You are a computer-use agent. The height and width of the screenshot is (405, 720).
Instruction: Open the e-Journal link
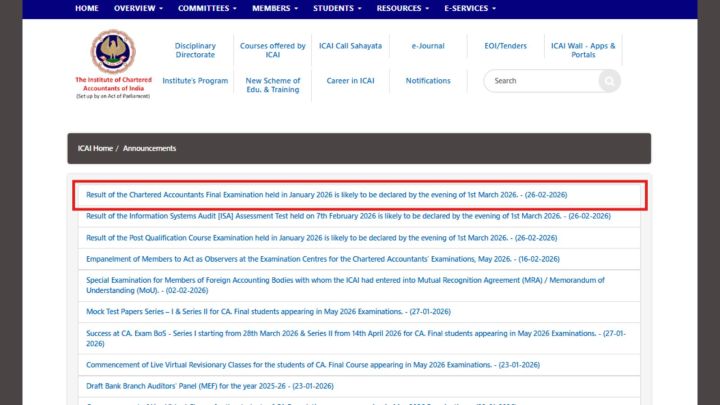(428, 46)
